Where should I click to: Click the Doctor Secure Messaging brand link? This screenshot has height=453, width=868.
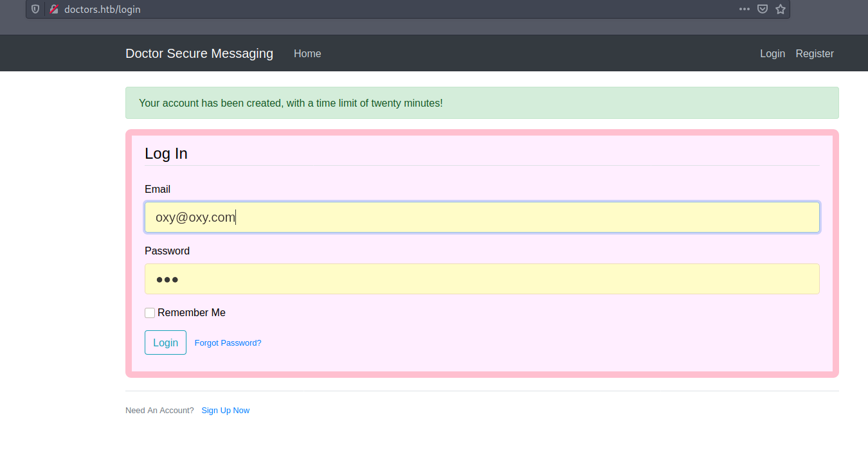[x=199, y=53]
